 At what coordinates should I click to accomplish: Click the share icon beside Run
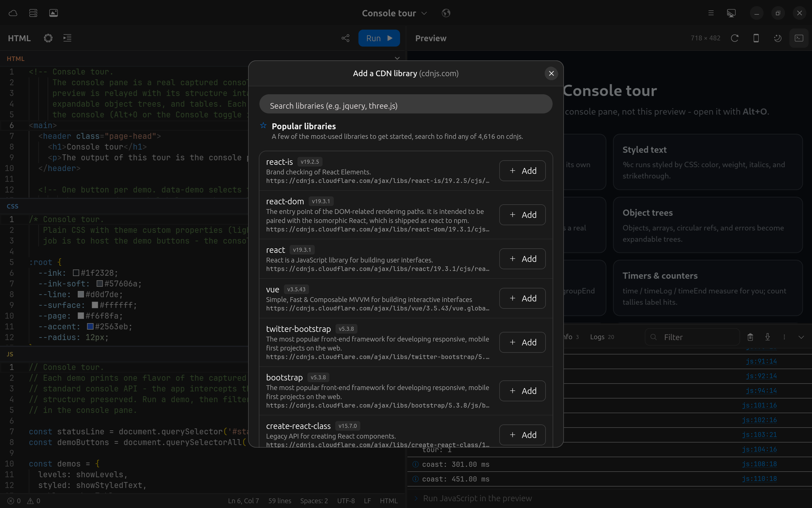pos(345,38)
